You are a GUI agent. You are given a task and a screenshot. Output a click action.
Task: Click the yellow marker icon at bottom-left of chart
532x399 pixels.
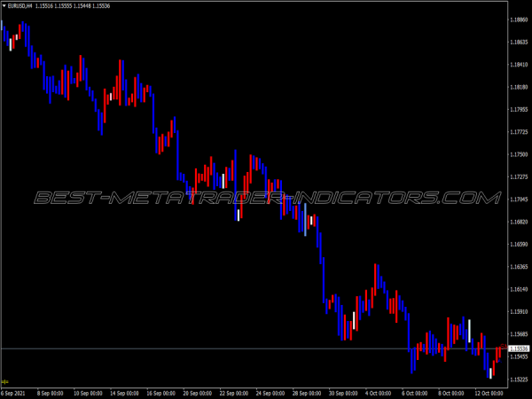point(4,382)
